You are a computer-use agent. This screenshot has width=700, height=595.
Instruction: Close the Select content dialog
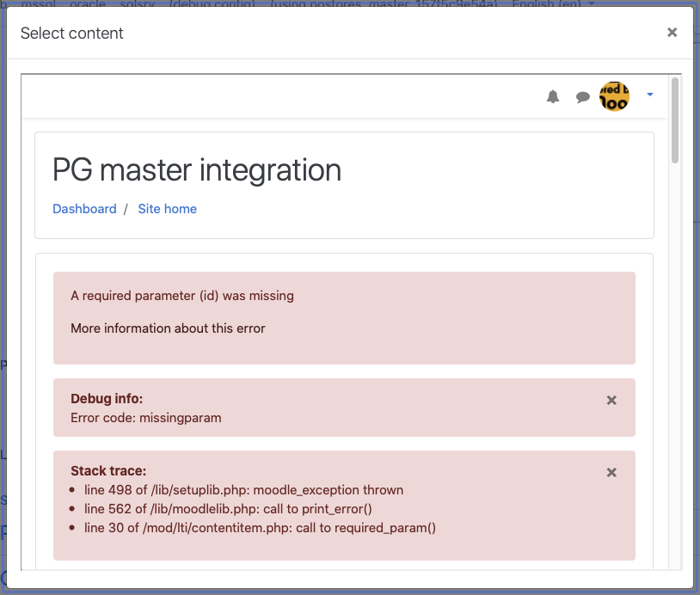pos(672,32)
